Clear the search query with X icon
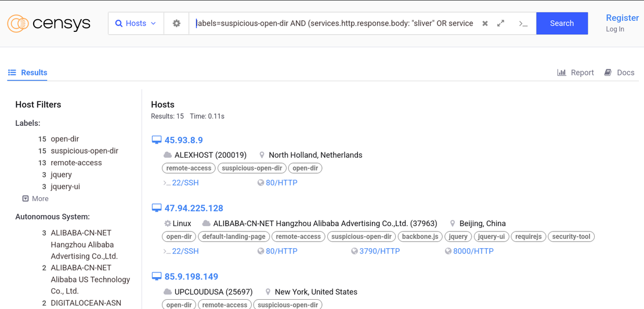This screenshot has height=309, width=644. [485, 24]
